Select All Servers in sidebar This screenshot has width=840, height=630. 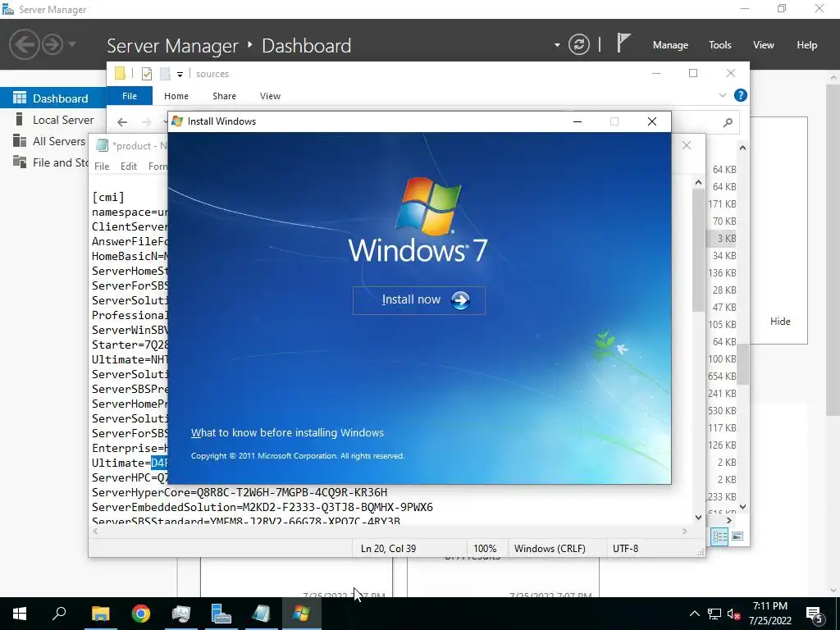[x=48, y=141]
